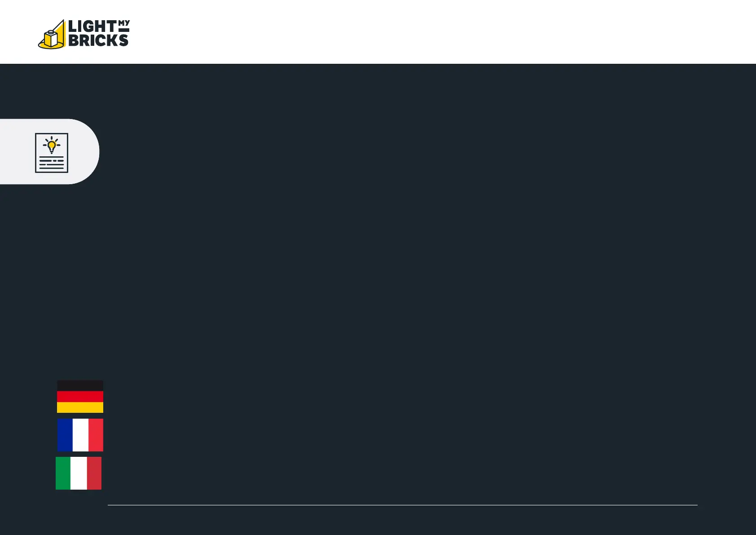Click the word BRICKS in the logo
This screenshot has height=535, width=756.
[98, 40]
